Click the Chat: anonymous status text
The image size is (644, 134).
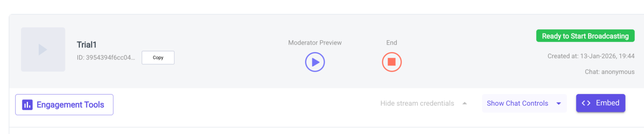[610, 72]
